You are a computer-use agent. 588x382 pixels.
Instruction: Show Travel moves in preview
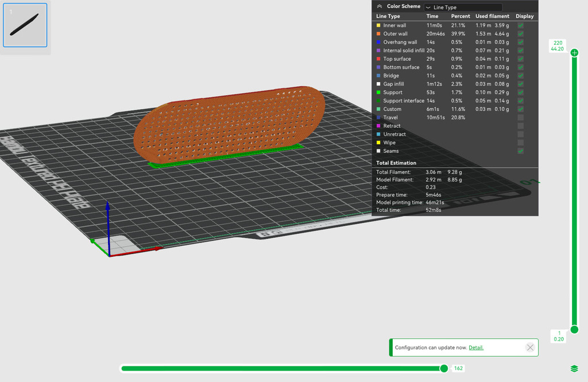point(520,117)
